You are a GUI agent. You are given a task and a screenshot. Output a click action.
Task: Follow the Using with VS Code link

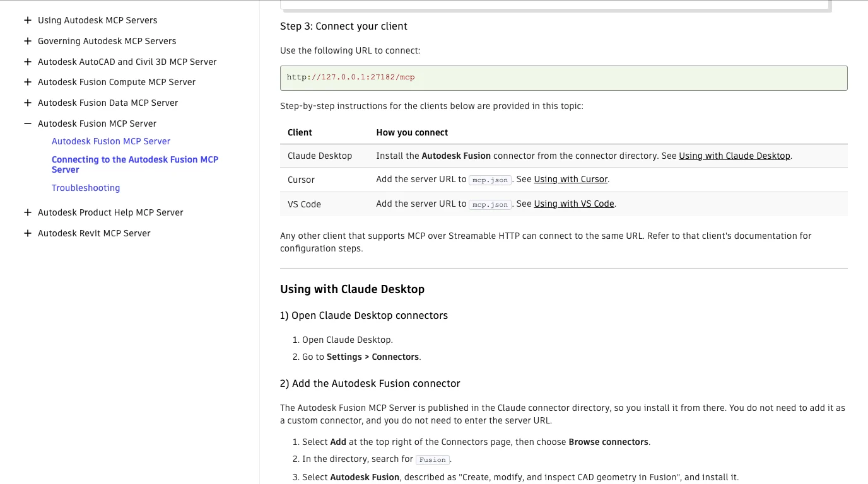pyautogui.click(x=574, y=204)
